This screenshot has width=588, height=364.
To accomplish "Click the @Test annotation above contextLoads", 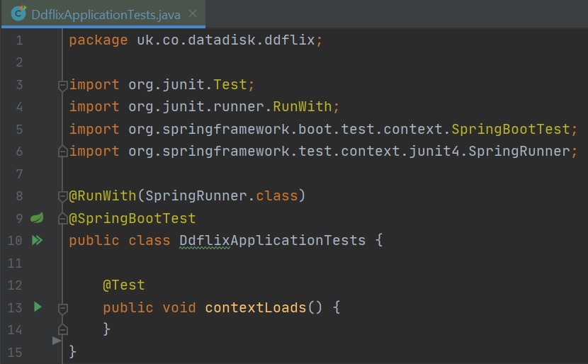I will (x=123, y=285).
